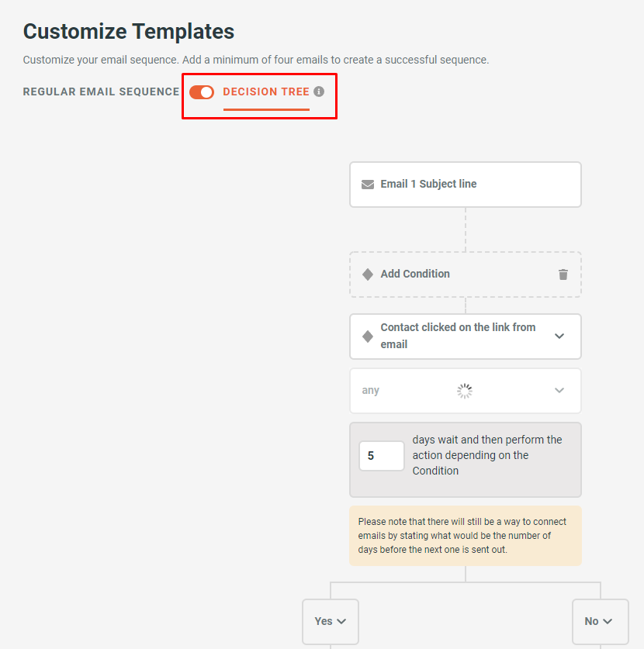Viewport: 644px width, 649px height.
Task: Open the Email 1 Subject line card
Action: point(466,185)
